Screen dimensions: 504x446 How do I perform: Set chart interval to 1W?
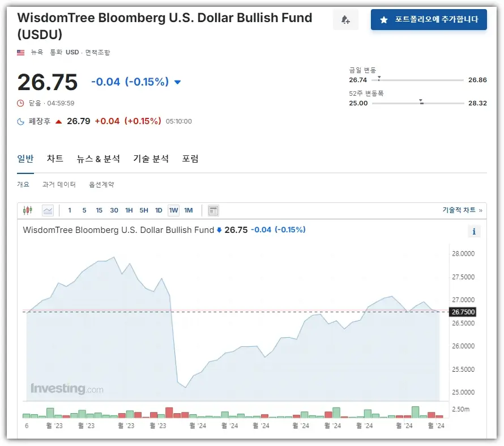pyautogui.click(x=173, y=210)
